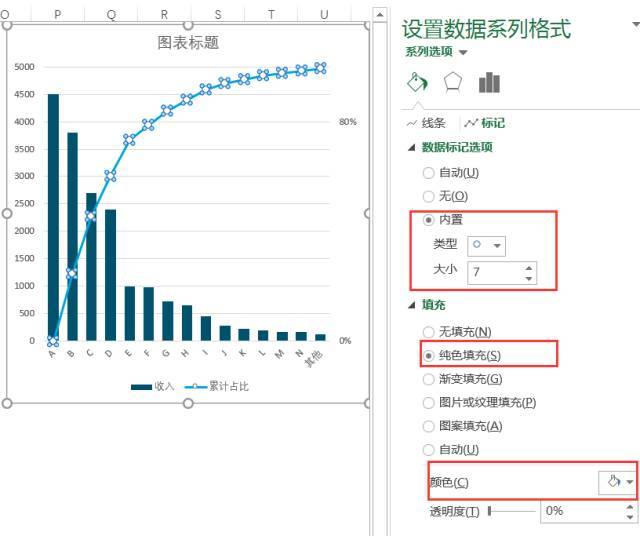Click 收入 legend entry

(153, 386)
